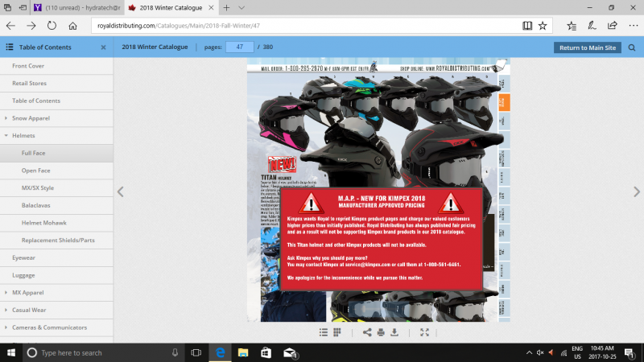Share this web page from Edge toolbar
Image resolution: width=644 pixels, height=362 pixels.
(613, 26)
